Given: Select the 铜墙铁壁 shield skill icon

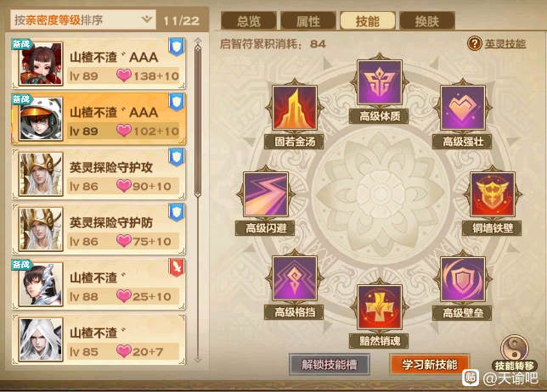Looking at the screenshot, I should (493, 194).
